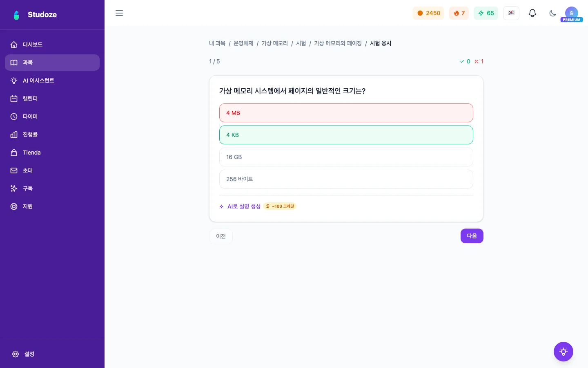588x368 pixels.
Task: Click the 이전 button
Action: pyautogui.click(x=221, y=236)
